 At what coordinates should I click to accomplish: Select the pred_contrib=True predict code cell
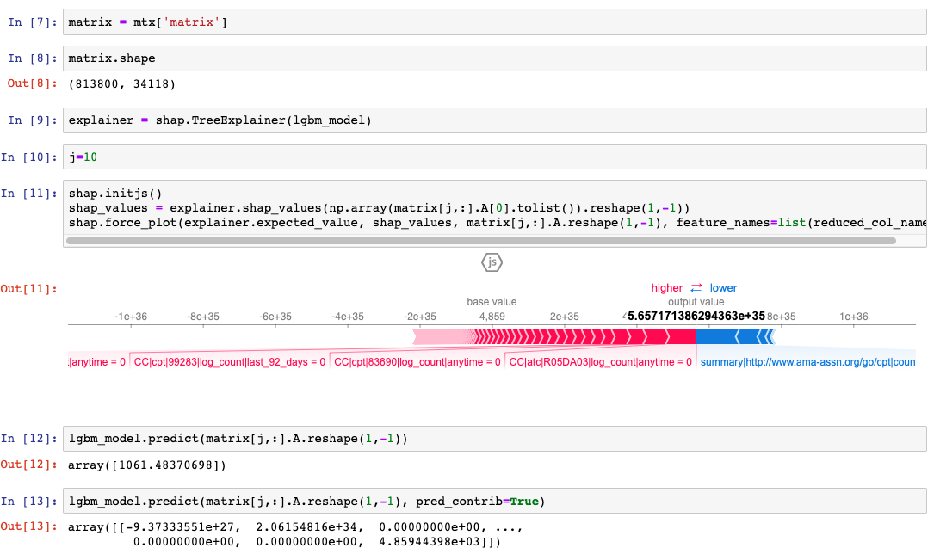coord(344,501)
